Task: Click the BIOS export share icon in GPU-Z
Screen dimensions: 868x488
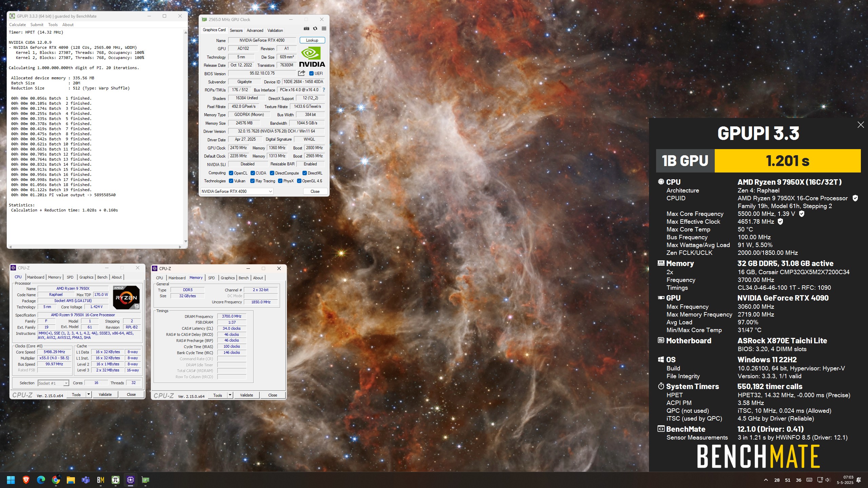Action: click(301, 73)
